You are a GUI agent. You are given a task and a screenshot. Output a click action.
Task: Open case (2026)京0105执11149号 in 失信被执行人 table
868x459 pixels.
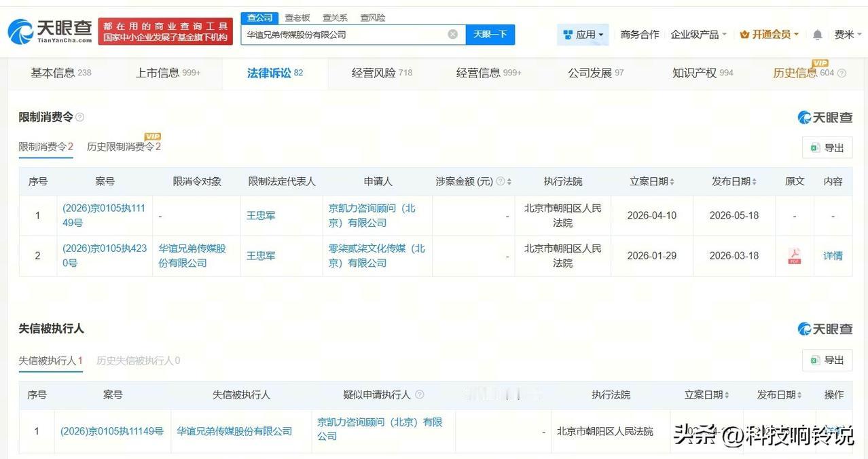coord(112,431)
